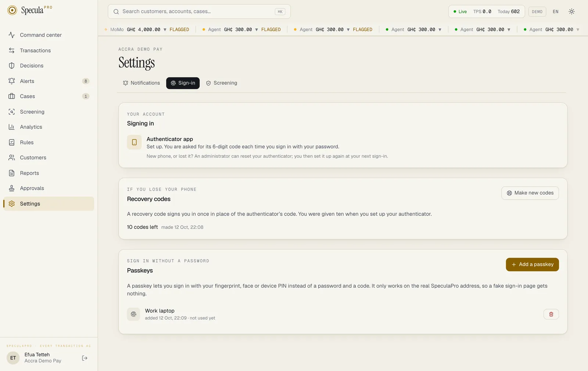Open Screening in the sidebar

point(49,112)
